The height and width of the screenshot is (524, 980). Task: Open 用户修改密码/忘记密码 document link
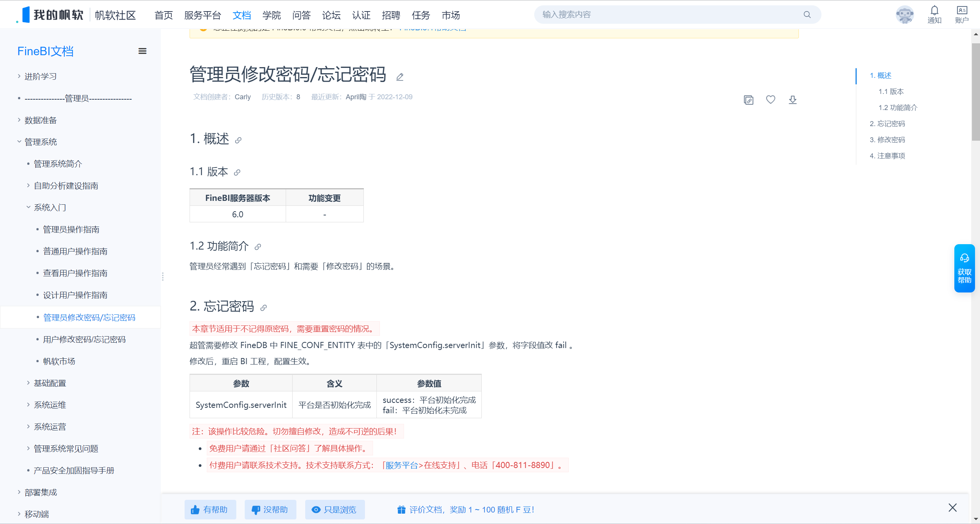click(x=84, y=339)
